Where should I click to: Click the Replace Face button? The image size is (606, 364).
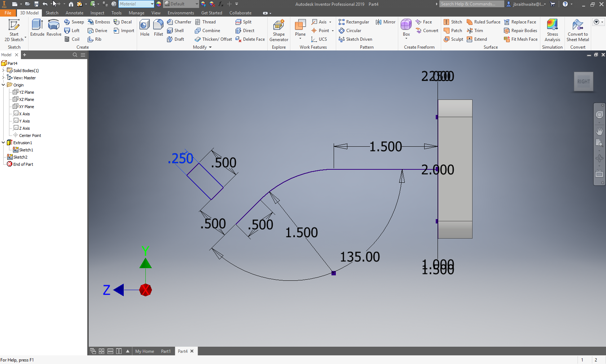tap(520, 22)
